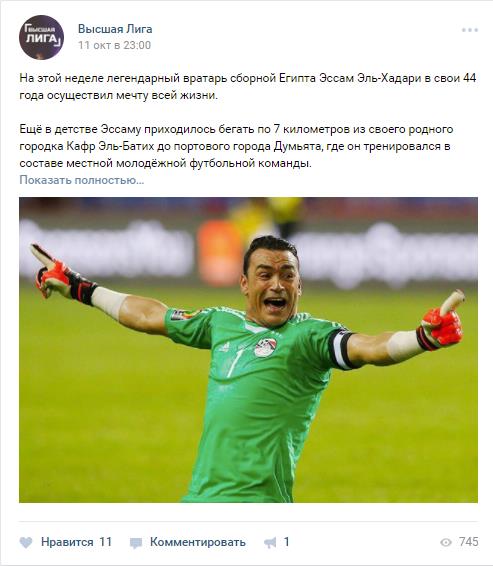Click the views count 745
This screenshot has width=493, height=566.
469,542
